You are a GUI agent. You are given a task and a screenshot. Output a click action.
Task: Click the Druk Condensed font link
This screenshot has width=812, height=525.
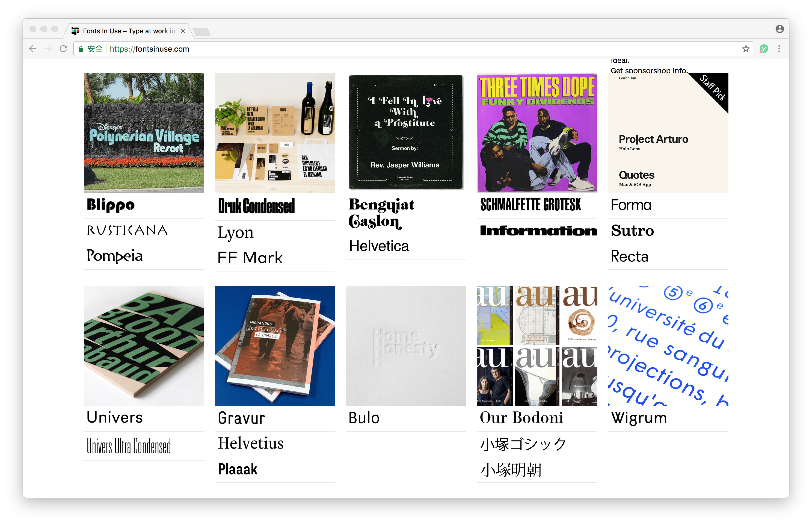(256, 206)
